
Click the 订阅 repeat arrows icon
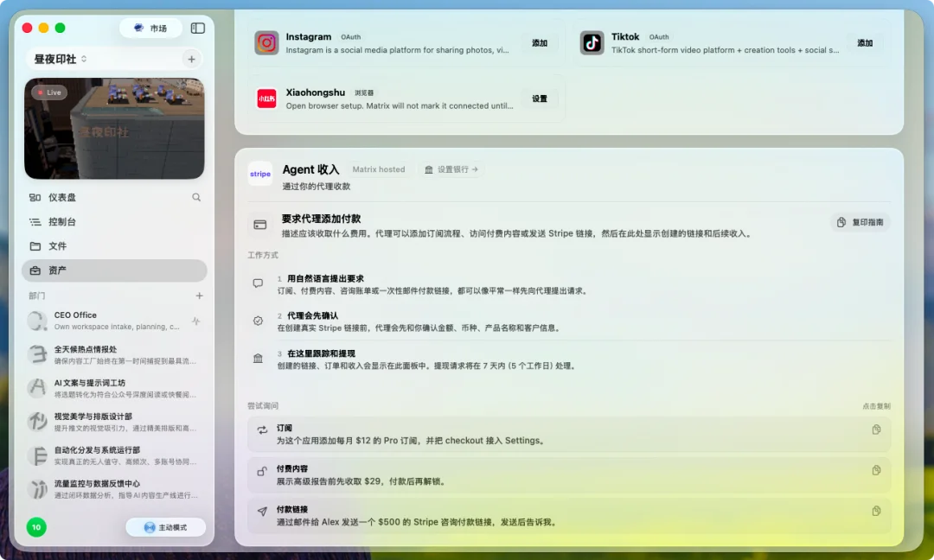262,430
